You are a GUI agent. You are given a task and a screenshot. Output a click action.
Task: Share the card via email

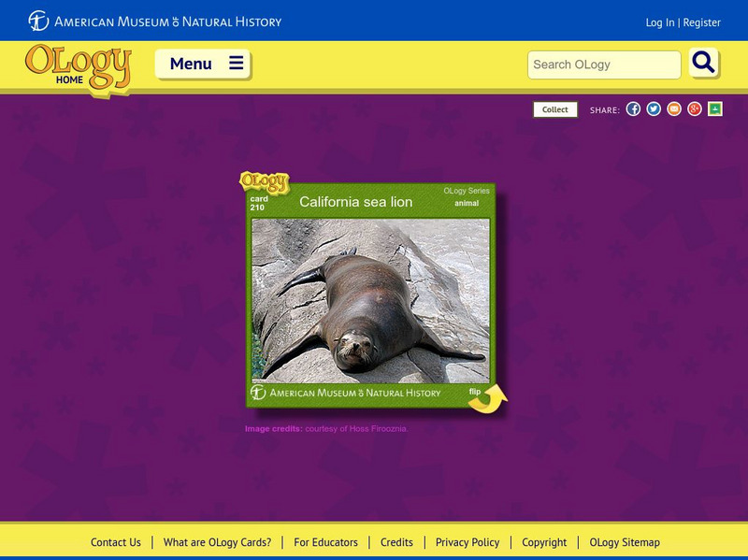click(x=675, y=108)
